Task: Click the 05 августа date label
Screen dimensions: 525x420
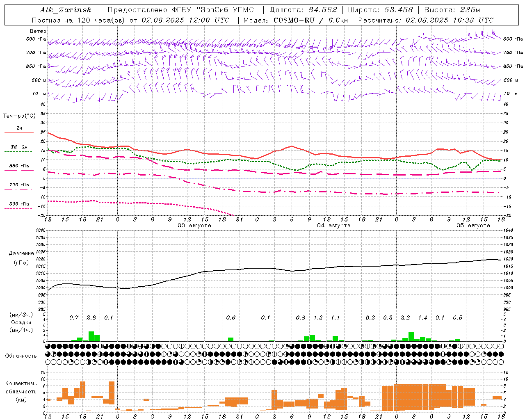Action: point(473,226)
